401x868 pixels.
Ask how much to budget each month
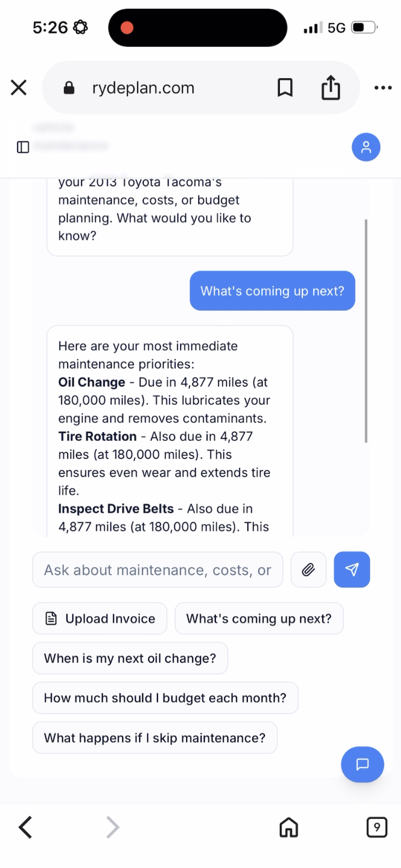pyautogui.click(x=165, y=698)
